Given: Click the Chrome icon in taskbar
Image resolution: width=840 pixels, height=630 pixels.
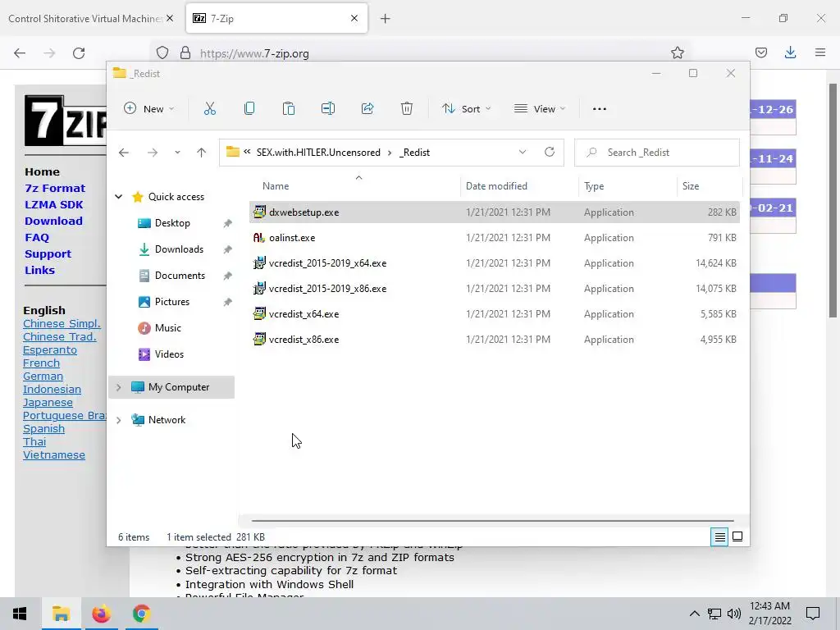Looking at the screenshot, I should [x=141, y=614].
